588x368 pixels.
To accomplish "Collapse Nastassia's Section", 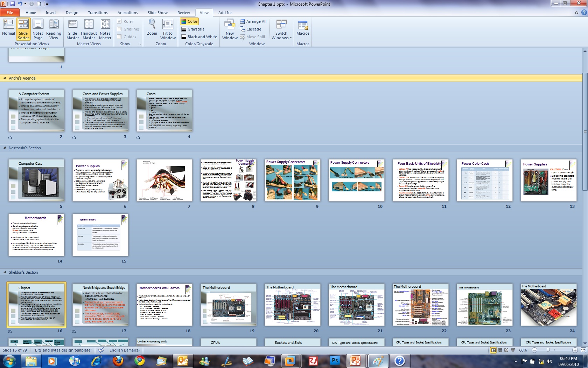I will tap(5, 148).
